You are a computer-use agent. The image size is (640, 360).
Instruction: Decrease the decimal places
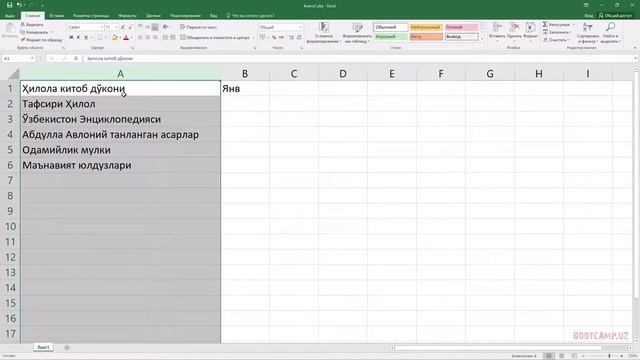point(299,38)
